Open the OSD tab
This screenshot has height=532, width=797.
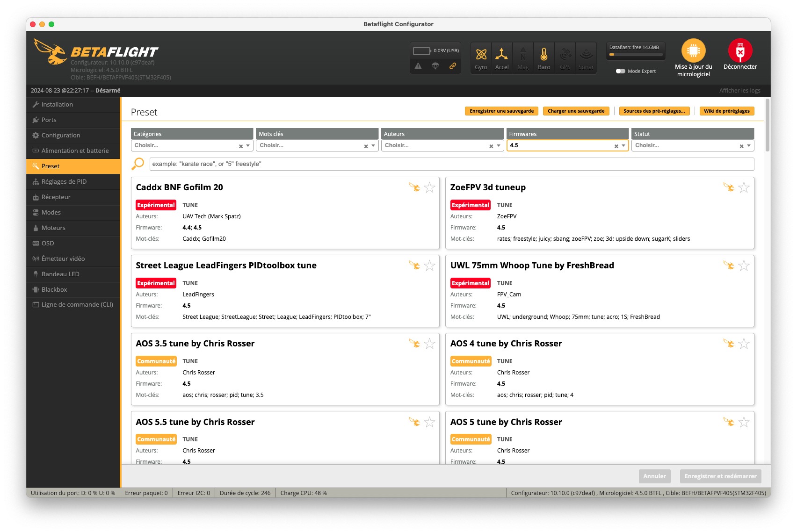coord(73,243)
